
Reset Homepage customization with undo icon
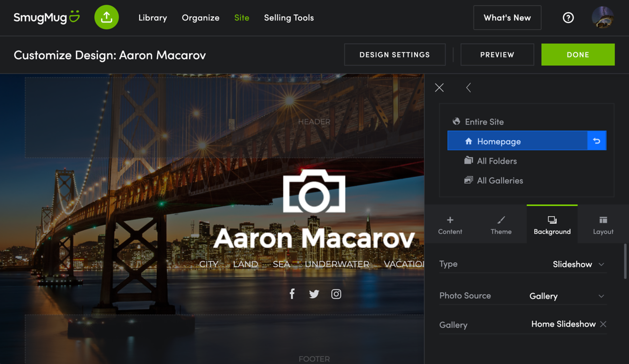tap(597, 141)
